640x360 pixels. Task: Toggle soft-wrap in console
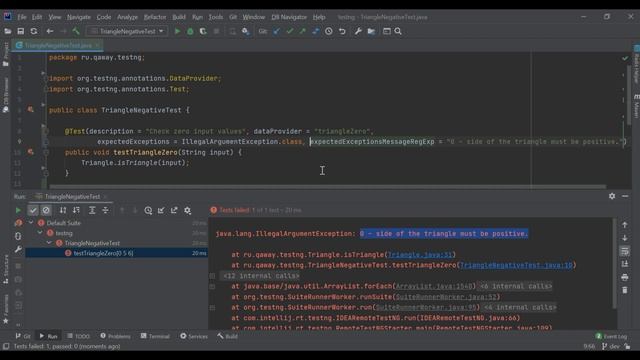coord(624,251)
